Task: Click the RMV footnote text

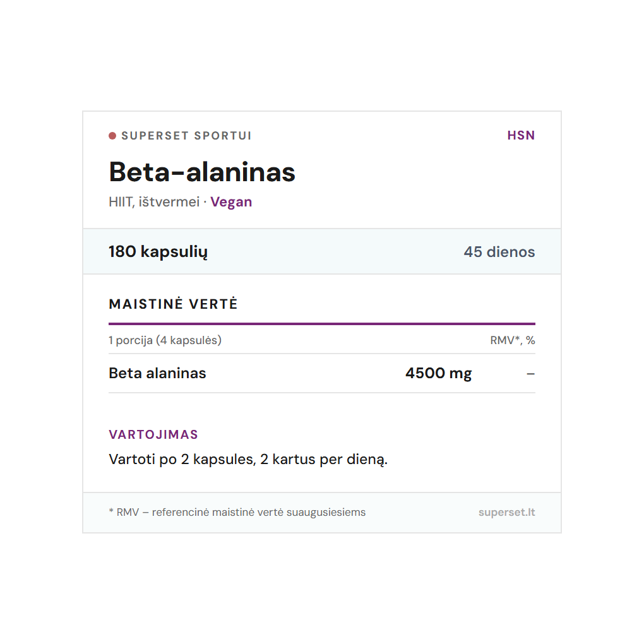Action: click(x=240, y=512)
